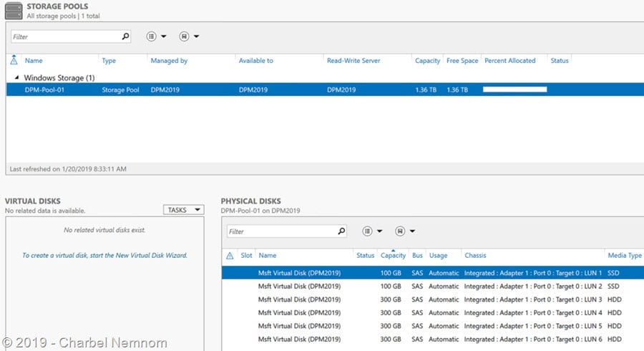Select Msft Virtual Disk on LUN 6
Viewport: 644px width, 351px height.
coord(433,339)
